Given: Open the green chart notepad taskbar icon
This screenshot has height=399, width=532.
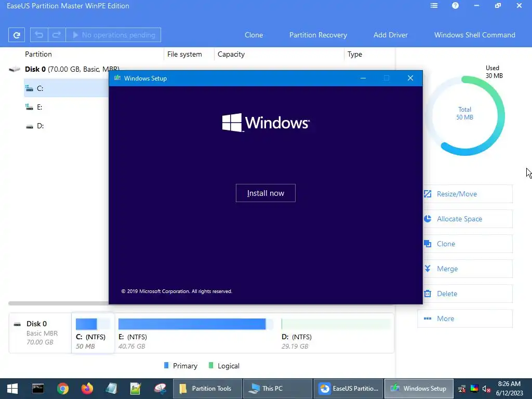Looking at the screenshot, I should (136, 389).
